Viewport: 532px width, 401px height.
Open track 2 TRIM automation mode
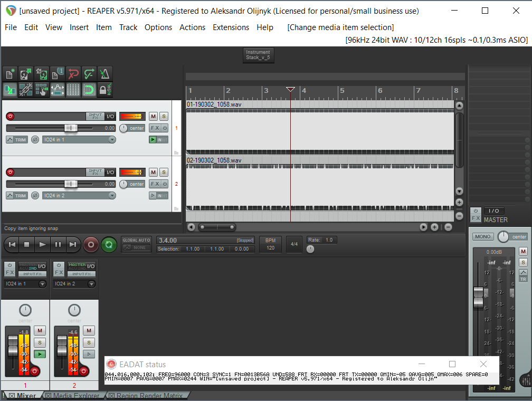tap(17, 195)
